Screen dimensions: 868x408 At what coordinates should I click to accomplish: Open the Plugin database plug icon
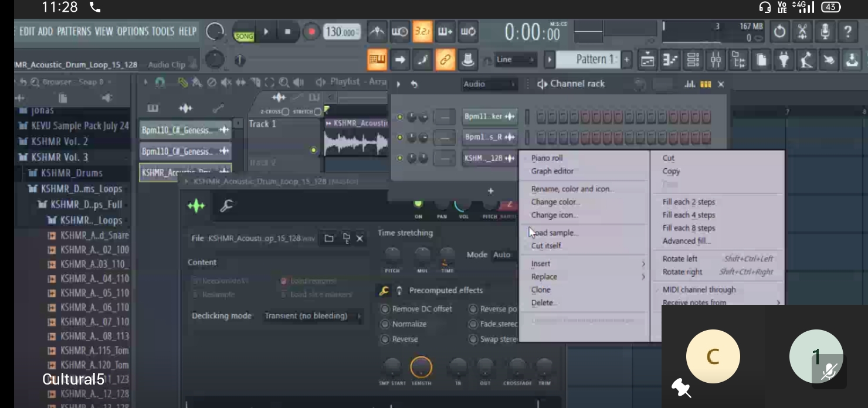[784, 60]
